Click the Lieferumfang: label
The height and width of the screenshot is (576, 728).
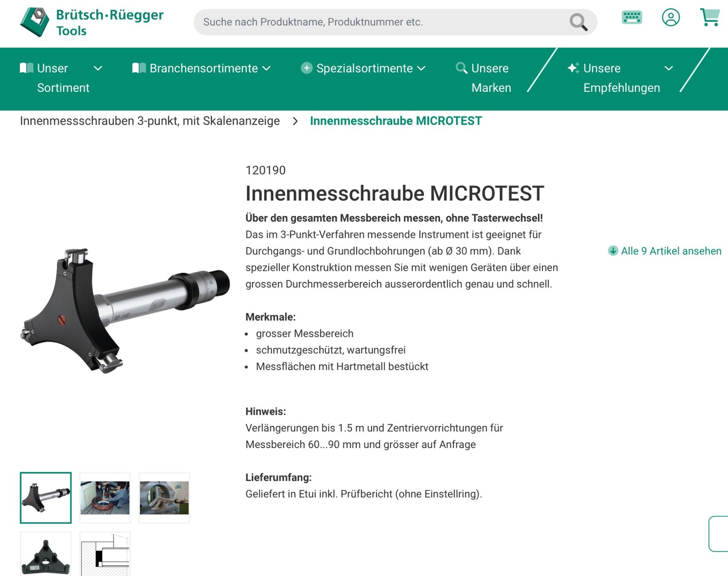[279, 477]
